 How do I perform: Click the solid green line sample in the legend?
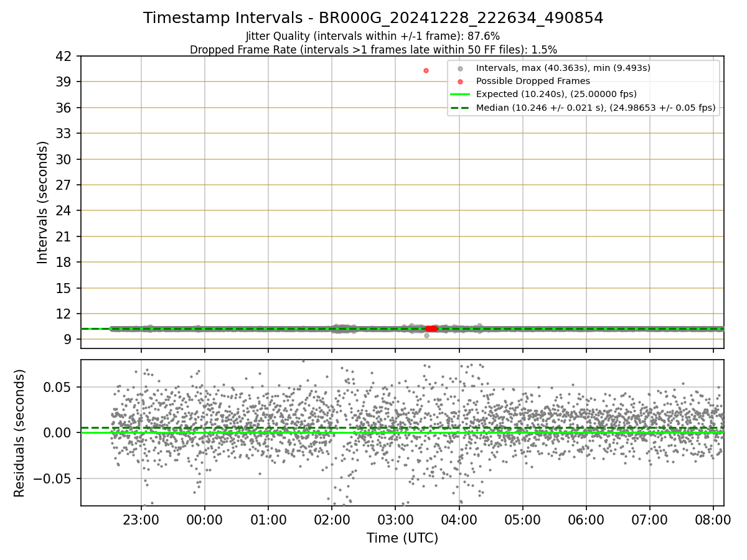pos(460,95)
